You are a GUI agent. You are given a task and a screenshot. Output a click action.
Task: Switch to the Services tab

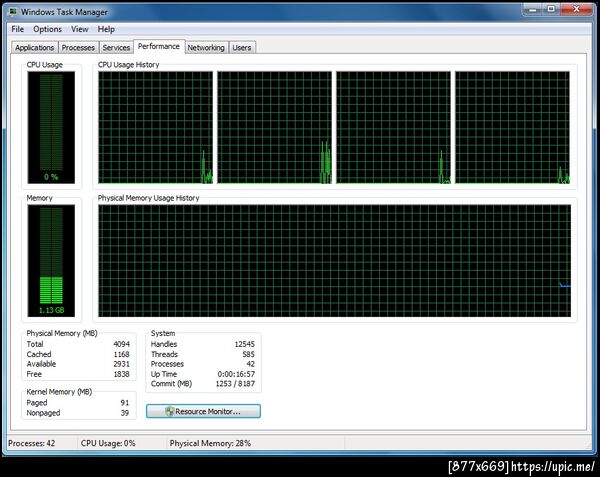point(116,48)
